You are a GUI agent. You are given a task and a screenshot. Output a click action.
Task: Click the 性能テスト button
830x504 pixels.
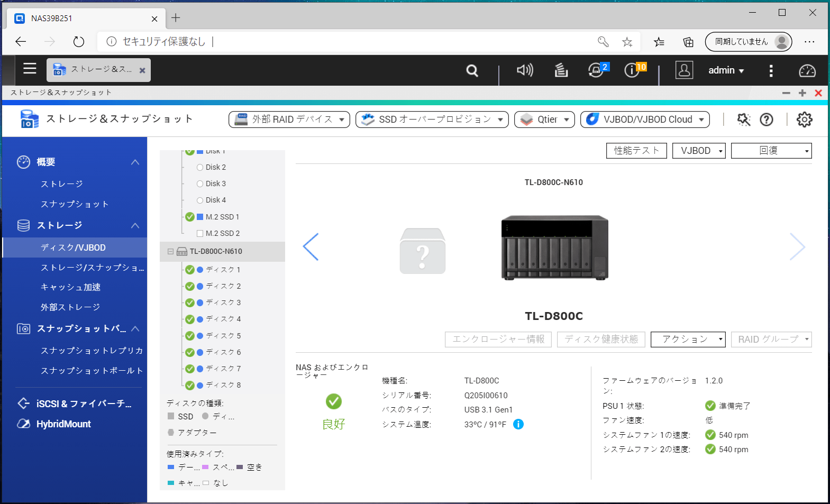pyautogui.click(x=636, y=151)
